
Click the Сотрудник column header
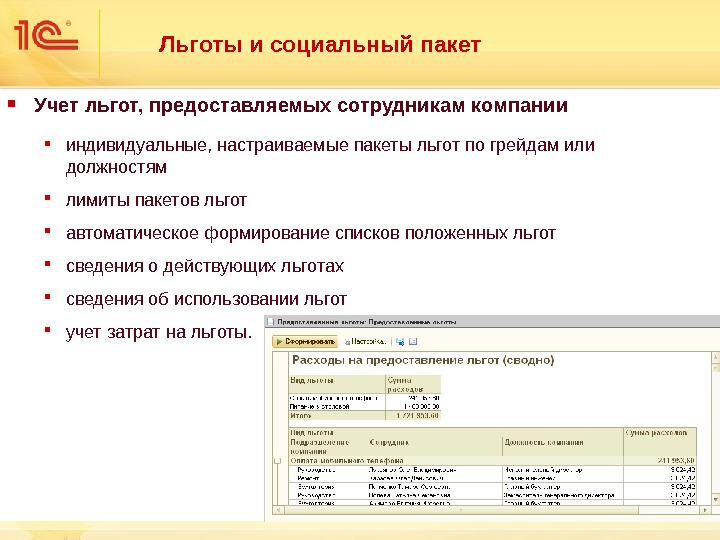(389, 442)
